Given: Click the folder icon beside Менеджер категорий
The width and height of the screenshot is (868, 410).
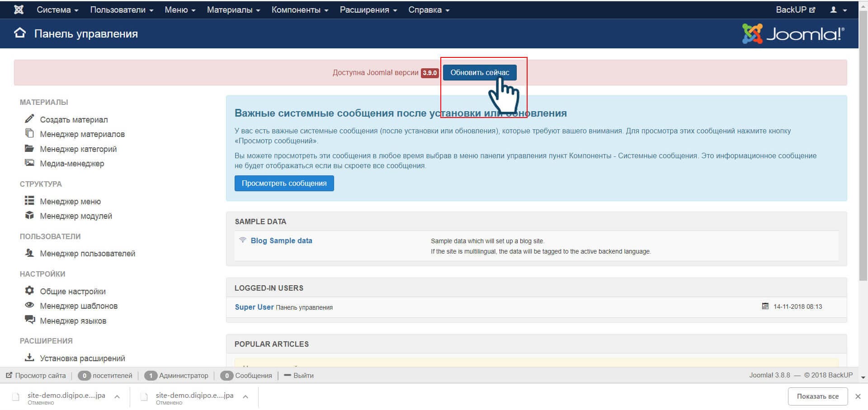Looking at the screenshot, I should pos(29,148).
